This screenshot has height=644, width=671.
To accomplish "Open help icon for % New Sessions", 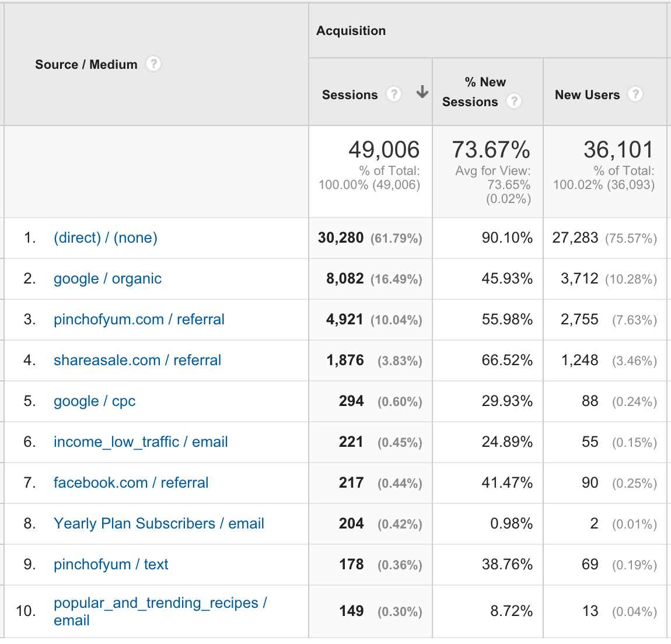I will (514, 101).
